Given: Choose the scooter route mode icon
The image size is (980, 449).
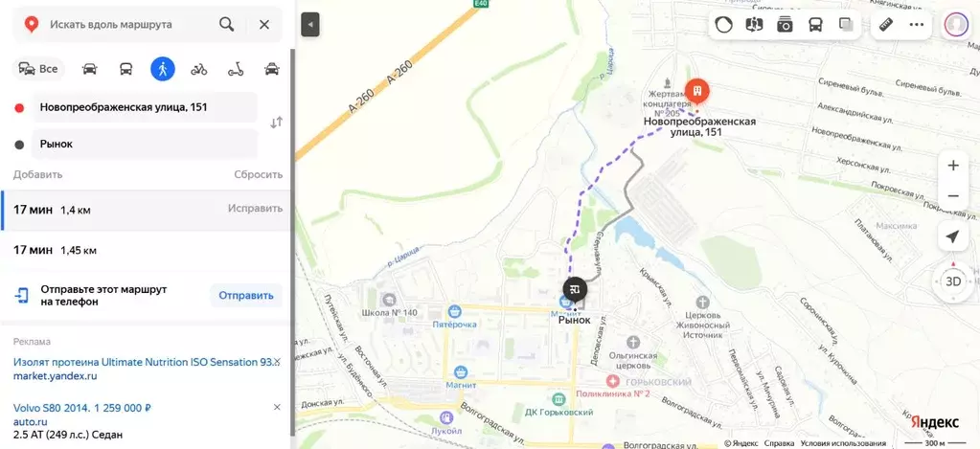Looking at the screenshot, I should pos(236,69).
